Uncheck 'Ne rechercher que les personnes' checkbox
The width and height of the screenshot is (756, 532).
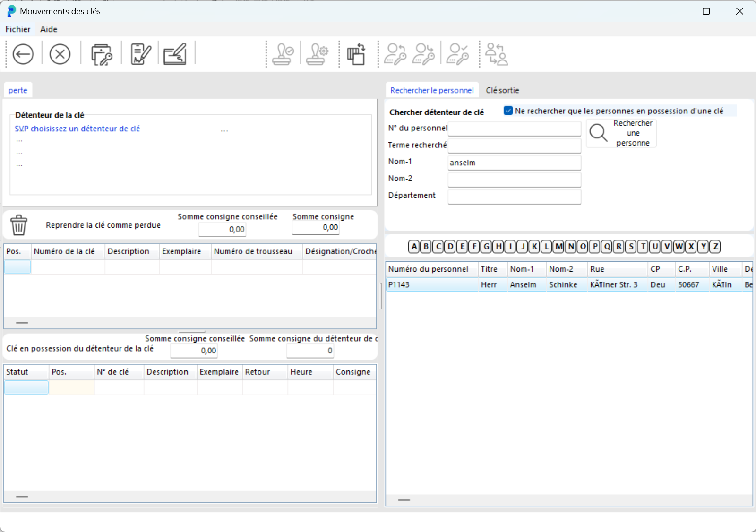[508, 111]
